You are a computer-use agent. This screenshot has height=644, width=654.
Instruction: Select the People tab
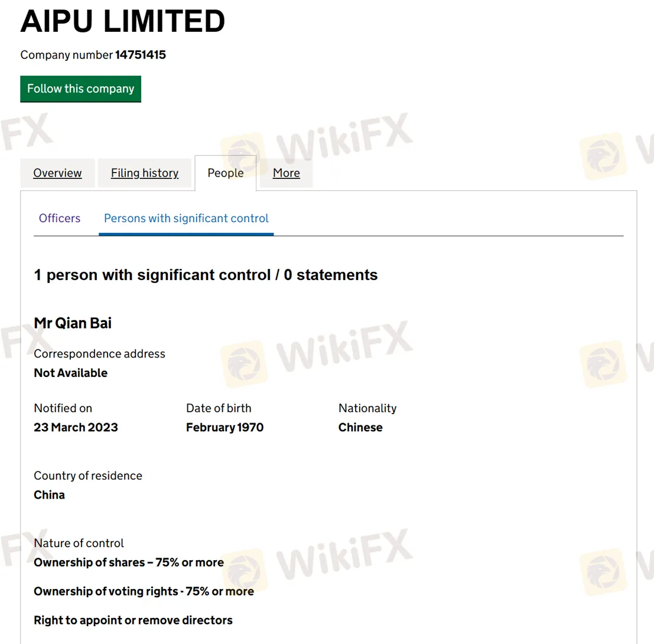pyautogui.click(x=226, y=173)
